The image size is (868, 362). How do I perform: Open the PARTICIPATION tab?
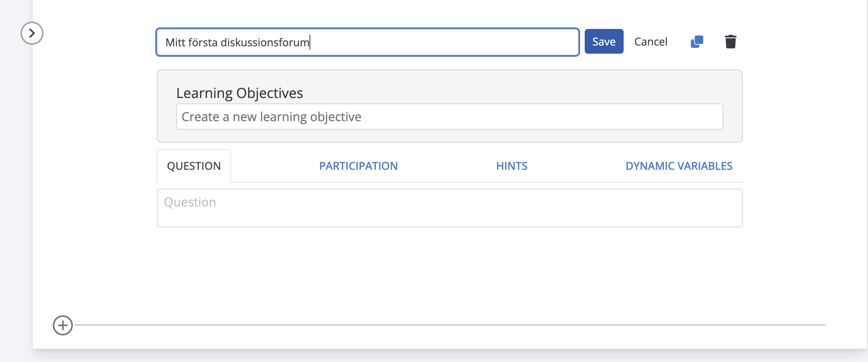click(358, 166)
